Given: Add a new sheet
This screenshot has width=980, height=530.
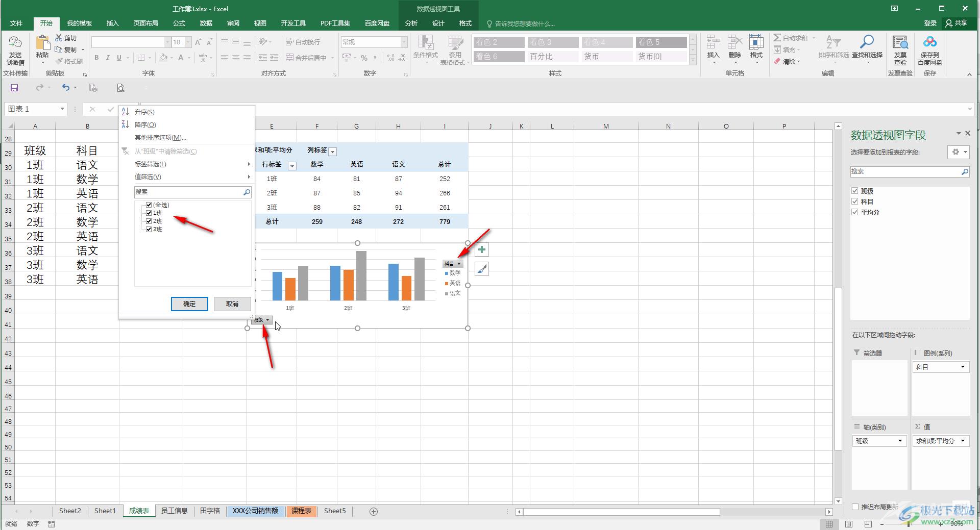Looking at the screenshot, I should point(373,511).
